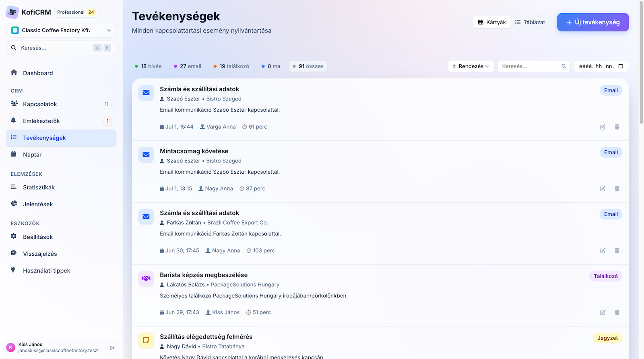Delete the Barista képzés megbeszélése activity
This screenshot has width=644, height=359.
617,312
